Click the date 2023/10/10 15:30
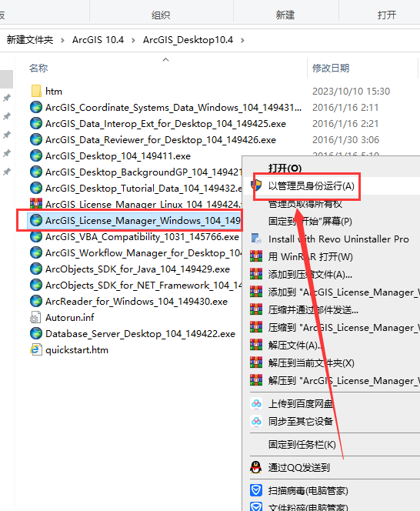The width and height of the screenshot is (420, 511). [x=351, y=92]
